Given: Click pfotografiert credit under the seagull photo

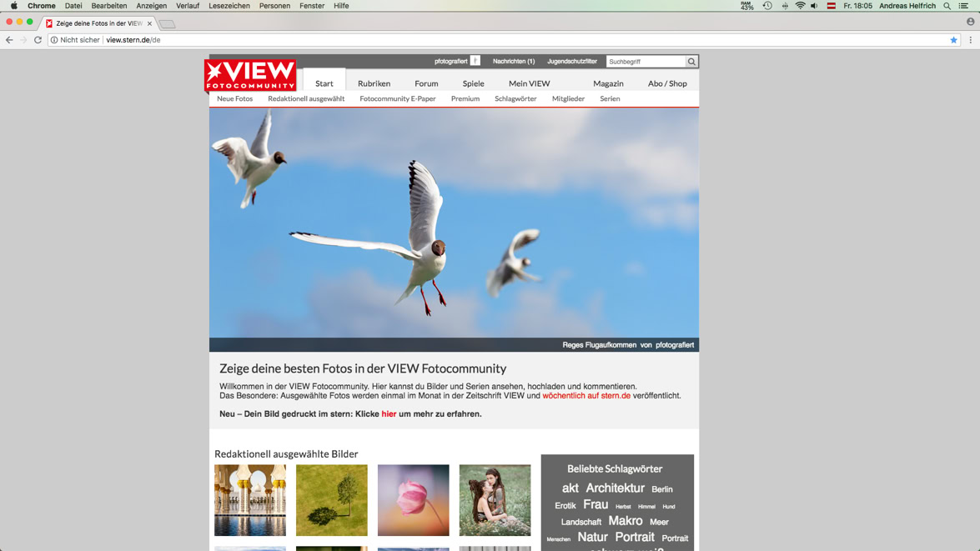Looking at the screenshot, I should 675,345.
